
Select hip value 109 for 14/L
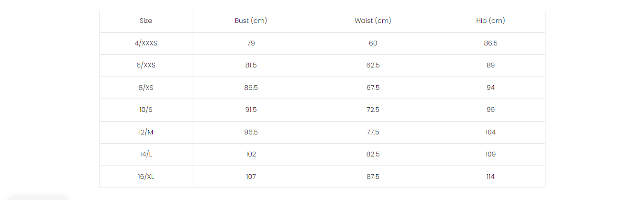coord(490,154)
